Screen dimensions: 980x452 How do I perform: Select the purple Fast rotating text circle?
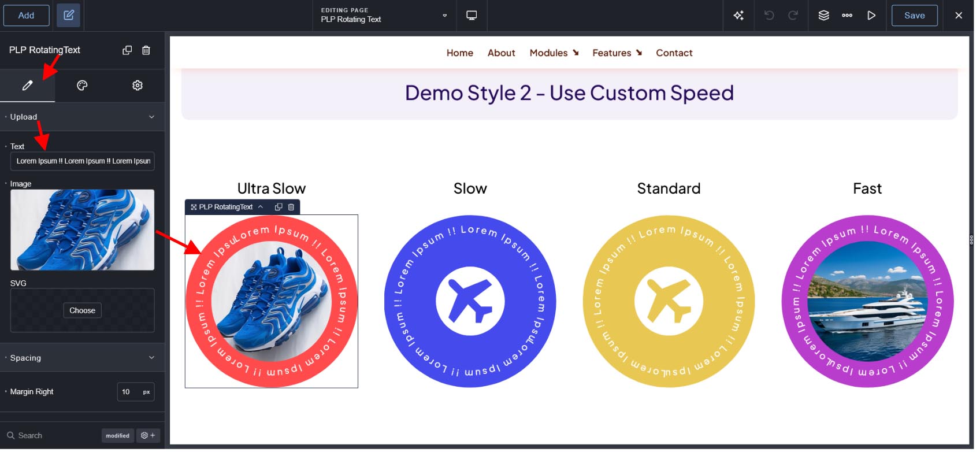pyautogui.click(x=867, y=302)
